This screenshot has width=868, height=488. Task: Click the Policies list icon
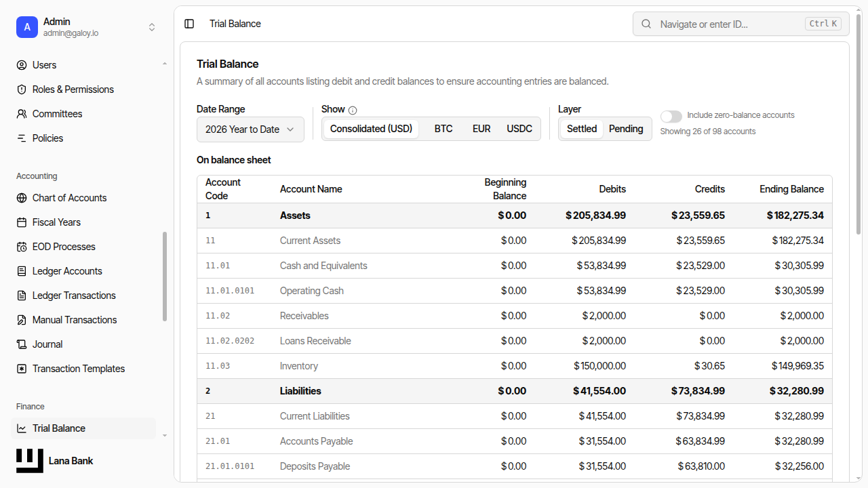pos(22,138)
